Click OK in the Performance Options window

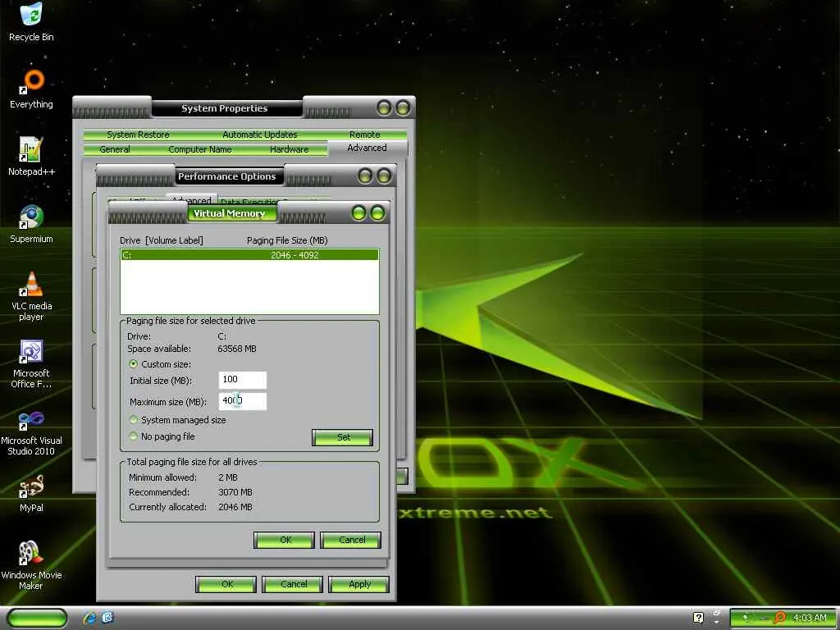tap(226, 584)
